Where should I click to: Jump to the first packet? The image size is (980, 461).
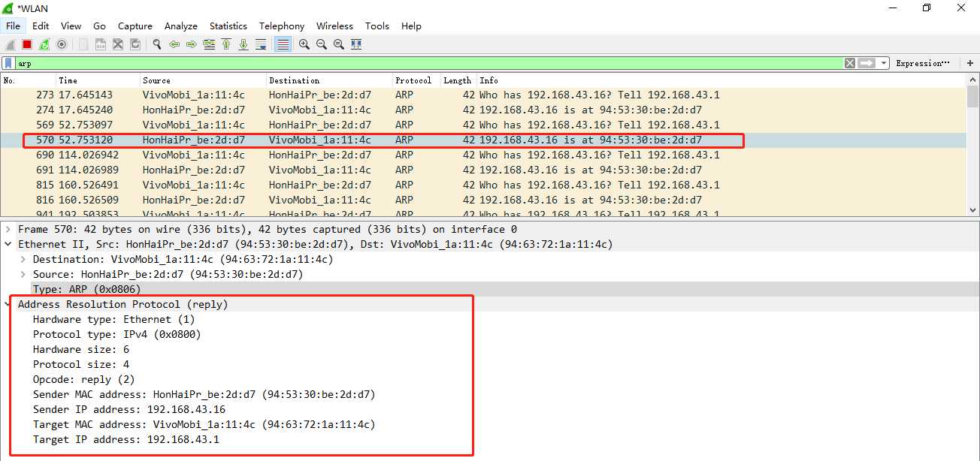click(226, 45)
